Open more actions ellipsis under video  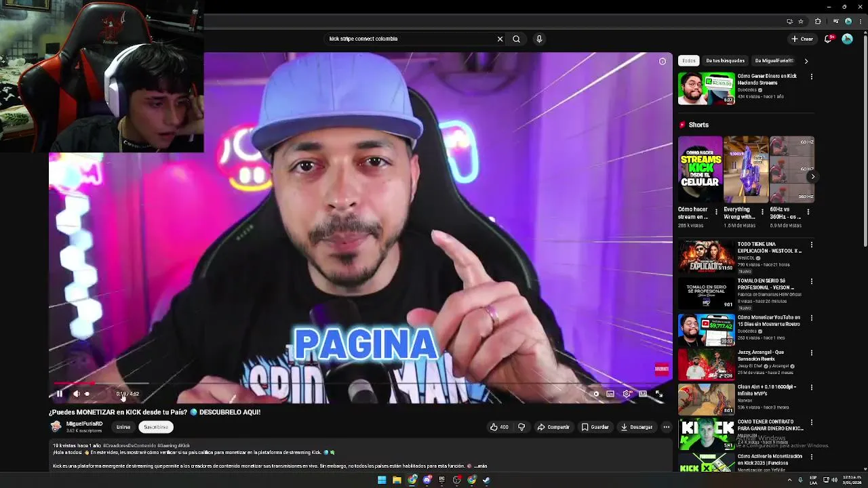click(667, 427)
